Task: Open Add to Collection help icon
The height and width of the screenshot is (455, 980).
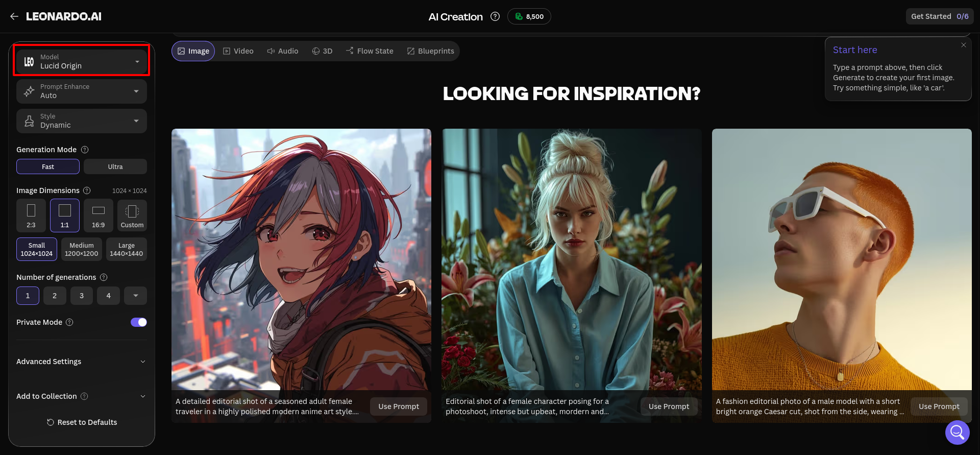Action: [x=84, y=396]
